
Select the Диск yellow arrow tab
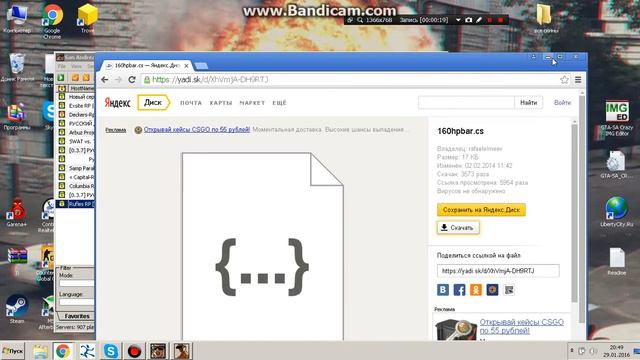pyautogui.click(x=153, y=102)
